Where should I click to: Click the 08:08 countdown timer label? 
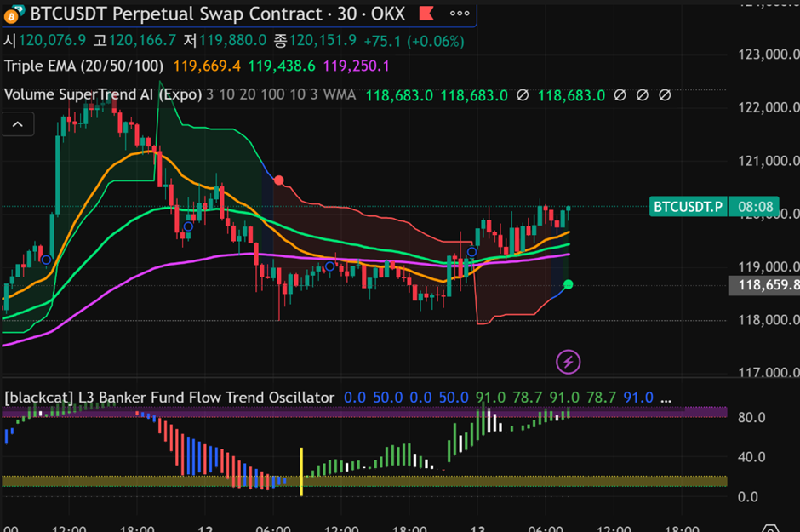click(x=755, y=207)
